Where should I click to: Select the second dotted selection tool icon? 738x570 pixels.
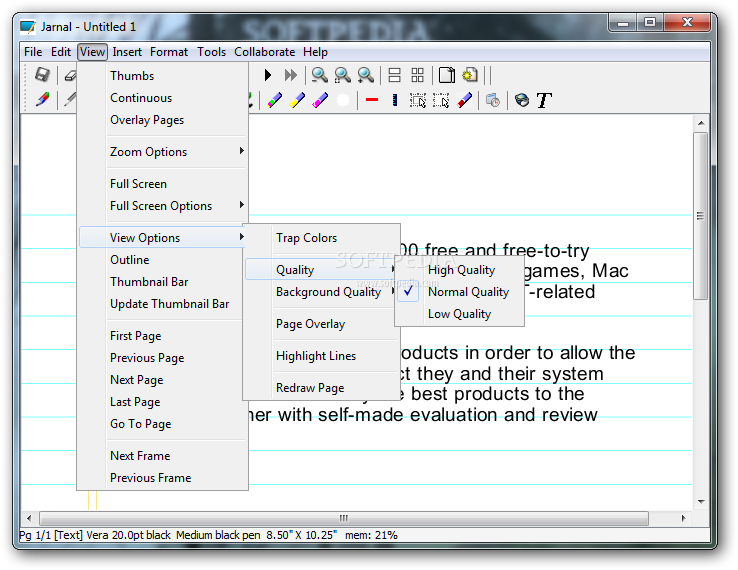(441, 100)
